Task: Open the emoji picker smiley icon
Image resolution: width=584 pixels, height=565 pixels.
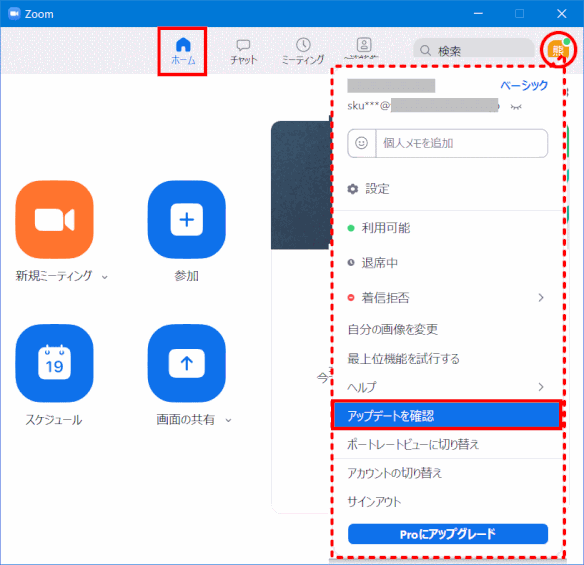Action: (x=361, y=143)
